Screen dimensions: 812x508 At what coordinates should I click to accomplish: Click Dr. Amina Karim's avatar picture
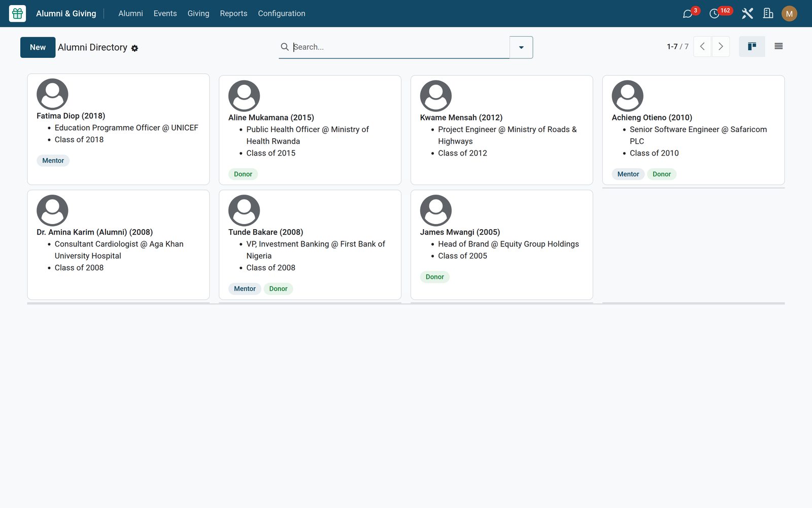pos(52,210)
